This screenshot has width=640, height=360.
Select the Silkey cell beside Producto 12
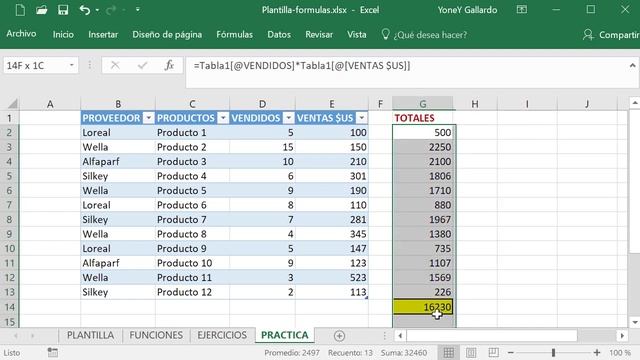pos(118,292)
